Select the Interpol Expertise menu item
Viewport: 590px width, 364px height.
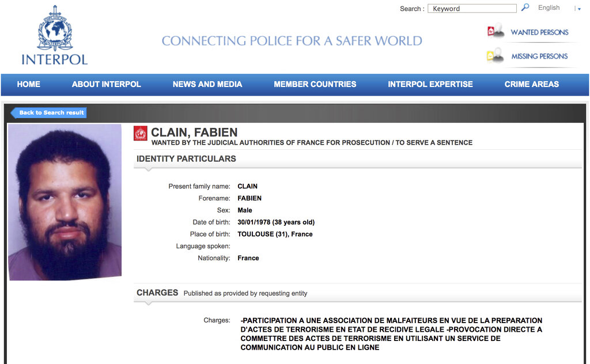pyautogui.click(x=430, y=84)
